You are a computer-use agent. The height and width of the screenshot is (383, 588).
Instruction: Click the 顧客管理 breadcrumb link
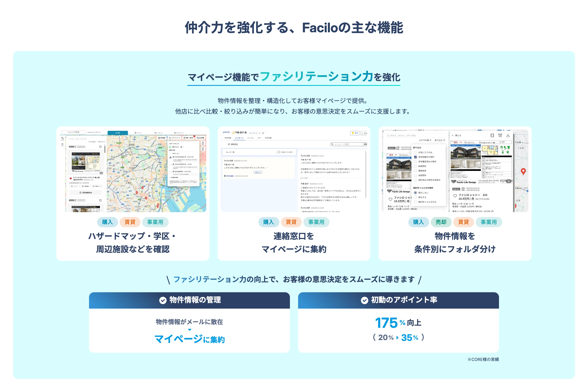pos(226,132)
